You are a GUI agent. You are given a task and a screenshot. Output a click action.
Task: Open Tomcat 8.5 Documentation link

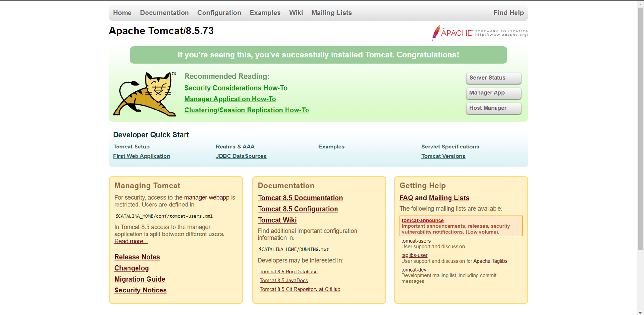pyautogui.click(x=300, y=198)
